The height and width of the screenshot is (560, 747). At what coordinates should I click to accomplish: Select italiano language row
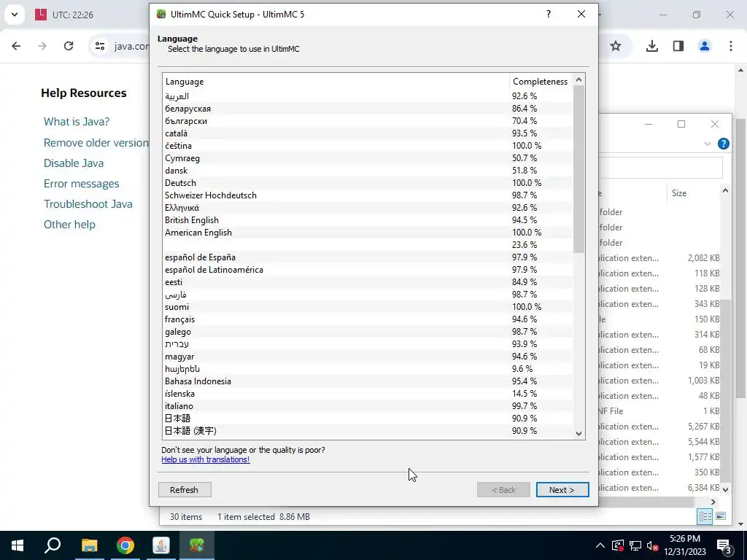tap(368, 405)
